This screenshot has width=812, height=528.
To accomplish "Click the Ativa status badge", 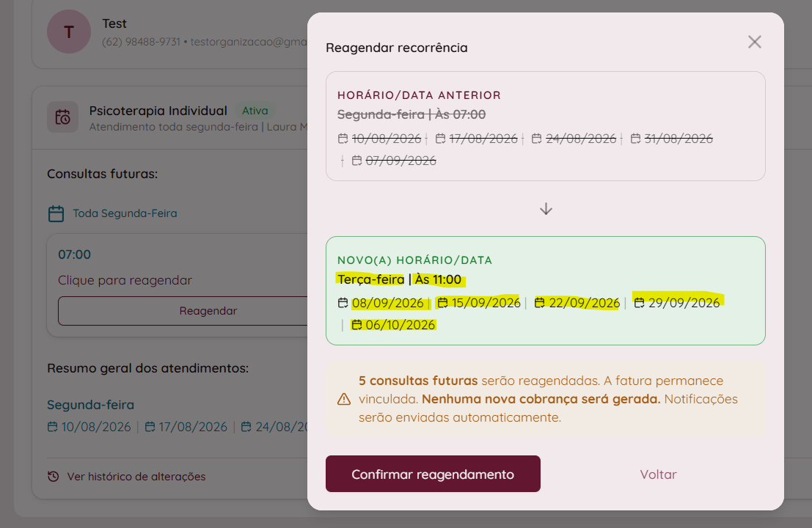I will pyautogui.click(x=255, y=111).
